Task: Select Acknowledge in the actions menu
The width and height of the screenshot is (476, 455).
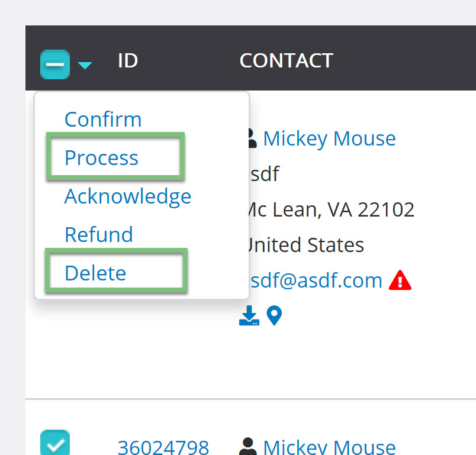Action: [128, 196]
